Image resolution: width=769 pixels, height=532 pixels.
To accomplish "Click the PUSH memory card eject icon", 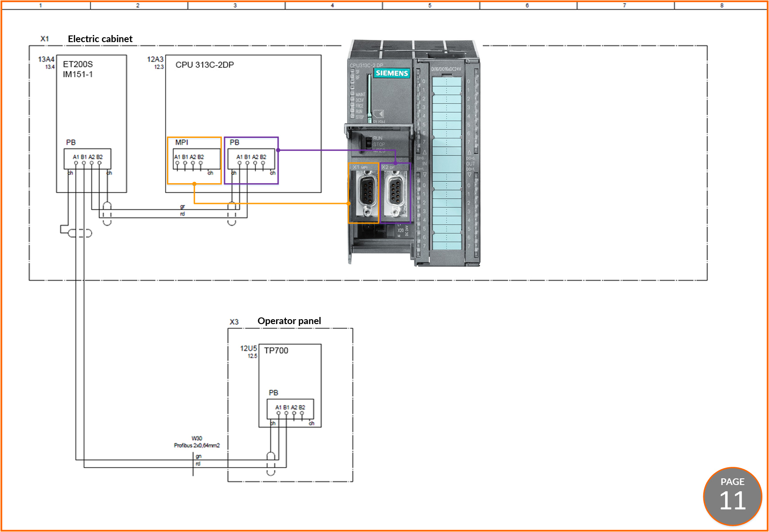I will tap(378, 114).
